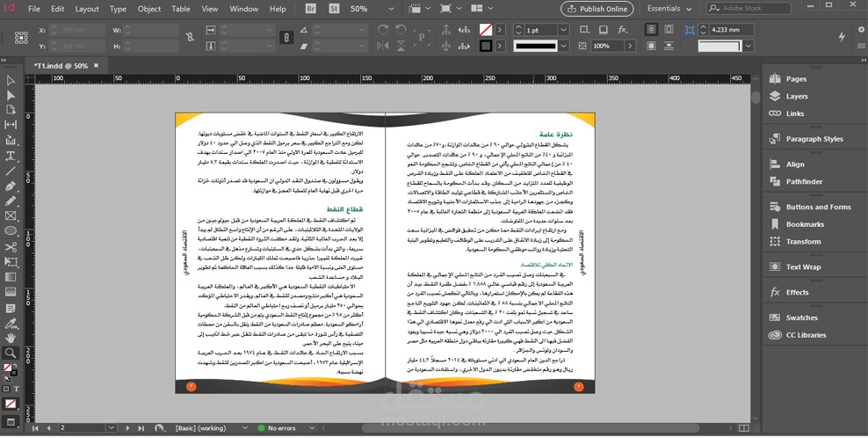Screen dimensions: 868x438
Task: Open the Effects fx icon in control bar
Action: 623,30
